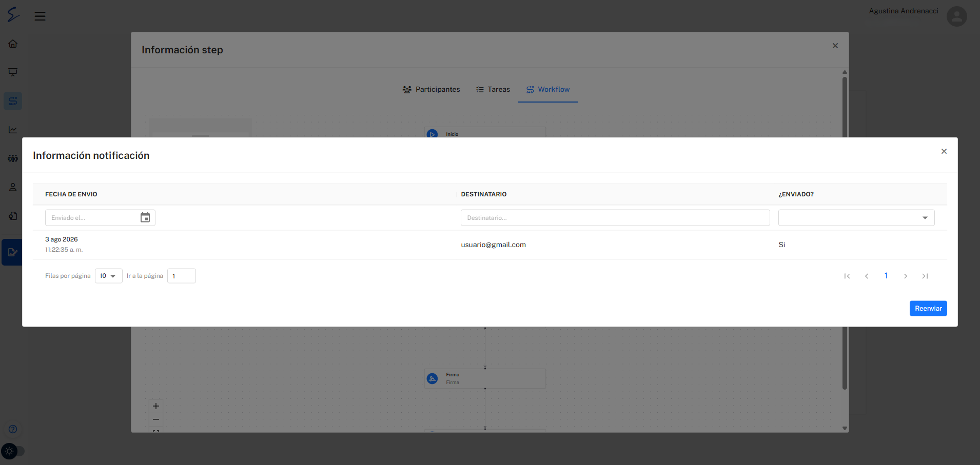
Task: Open the calendar date picker
Action: 145,217
